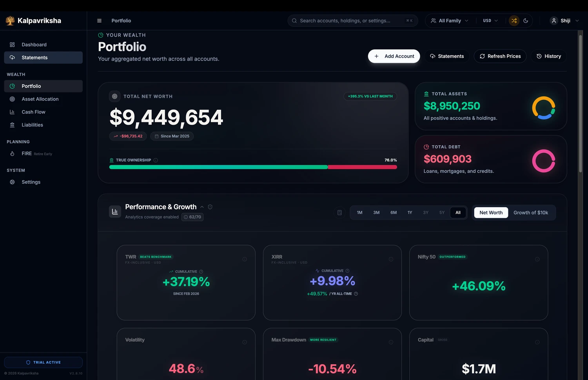This screenshot has height=380, width=588.
Task: Click the More Resilient badge
Action: coord(323,340)
